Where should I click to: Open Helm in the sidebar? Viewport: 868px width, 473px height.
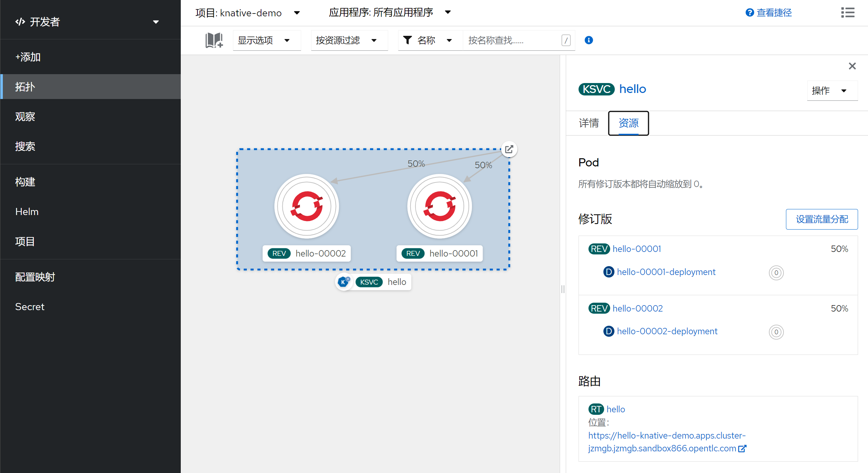pos(90,211)
